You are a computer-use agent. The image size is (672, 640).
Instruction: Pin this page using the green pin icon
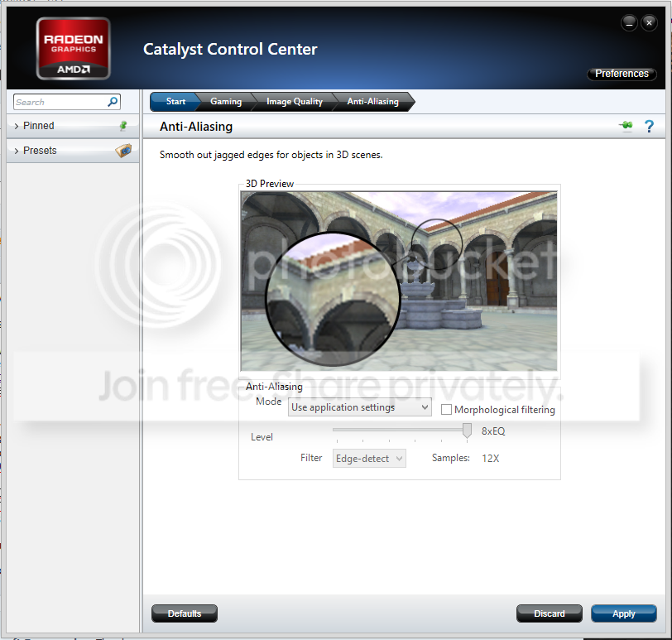coord(626,126)
